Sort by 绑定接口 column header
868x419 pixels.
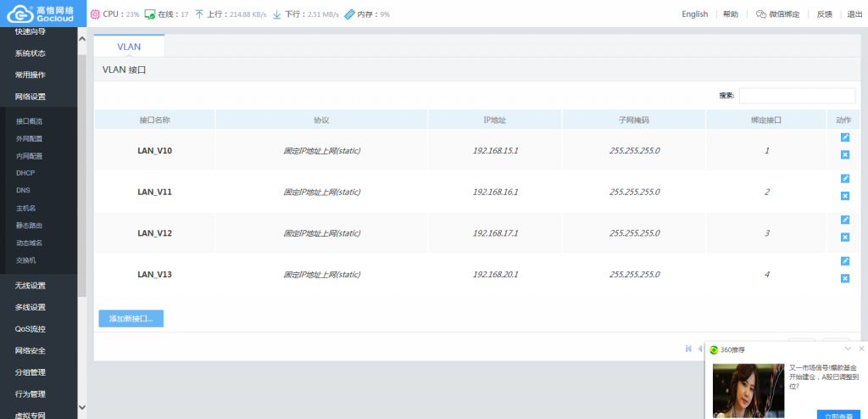coord(766,120)
